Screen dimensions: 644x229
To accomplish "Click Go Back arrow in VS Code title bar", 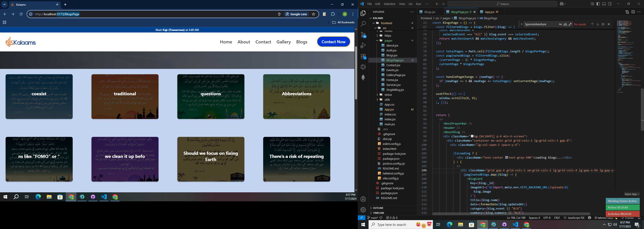I will click(x=437, y=4).
